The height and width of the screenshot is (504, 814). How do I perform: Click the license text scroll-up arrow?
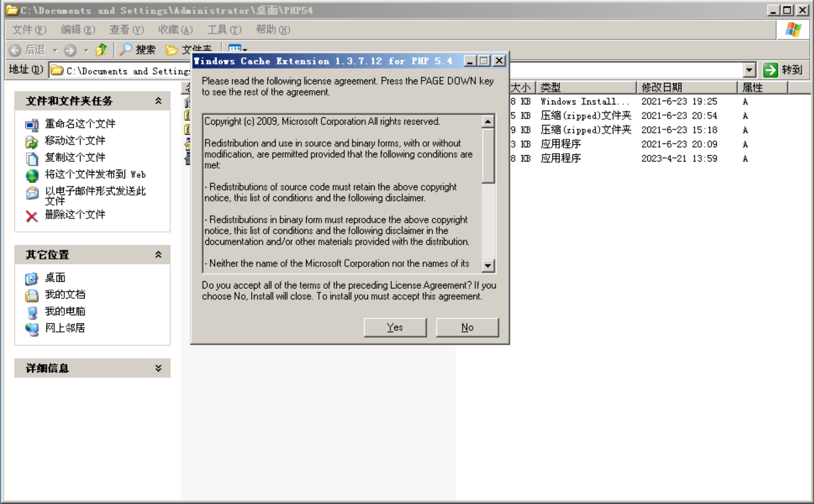coord(488,121)
